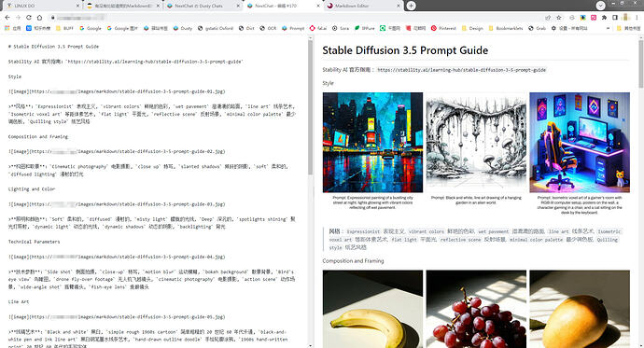Open the Dict bookmark

pos(246,28)
